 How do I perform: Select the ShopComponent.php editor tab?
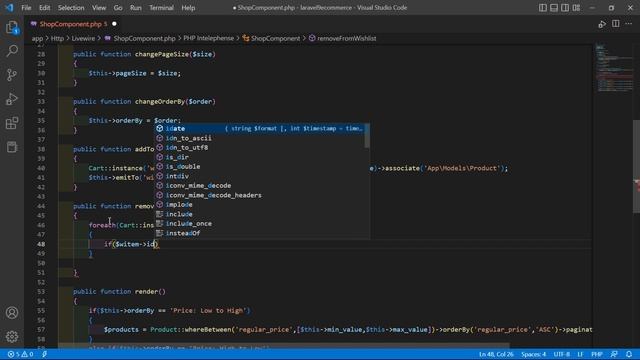click(x=73, y=24)
